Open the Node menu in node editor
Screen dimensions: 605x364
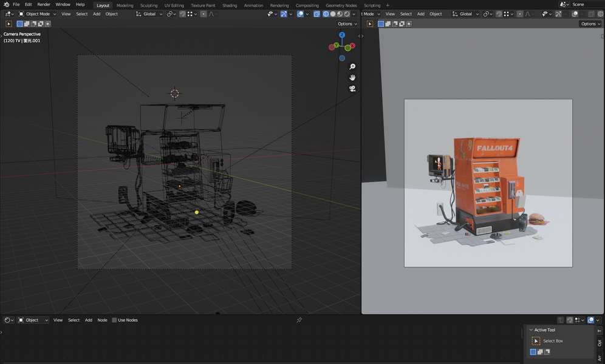[102, 320]
